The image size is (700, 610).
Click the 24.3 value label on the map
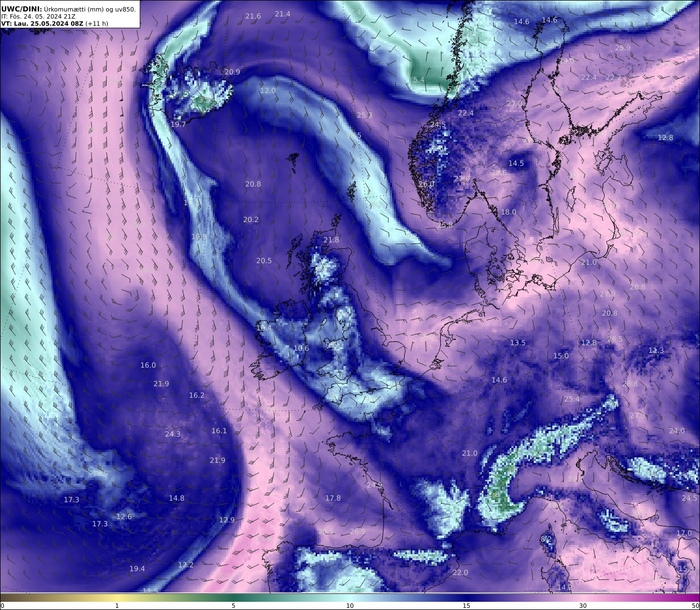point(173,434)
